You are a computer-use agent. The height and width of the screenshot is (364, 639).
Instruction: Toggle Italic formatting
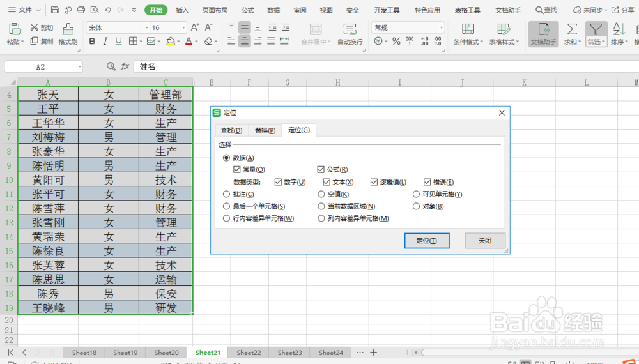click(105, 41)
